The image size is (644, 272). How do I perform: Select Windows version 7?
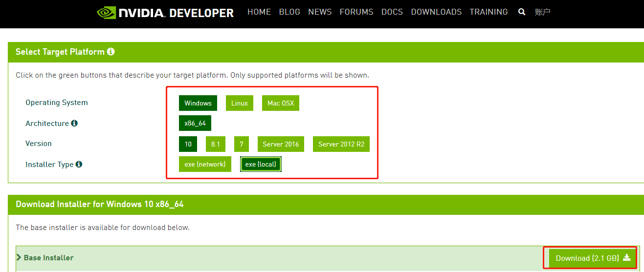coord(242,144)
